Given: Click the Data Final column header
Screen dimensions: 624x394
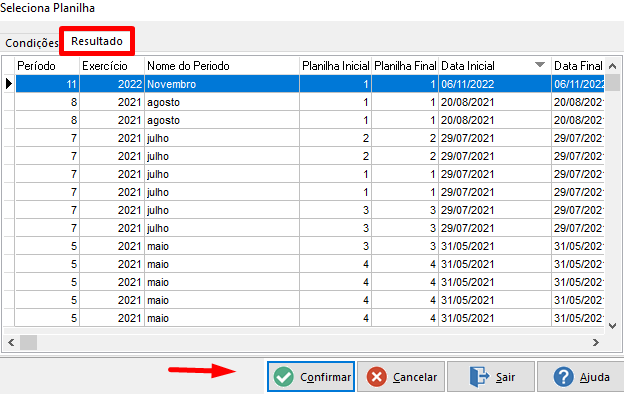Looking at the screenshot, I should click(x=578, y=66).
